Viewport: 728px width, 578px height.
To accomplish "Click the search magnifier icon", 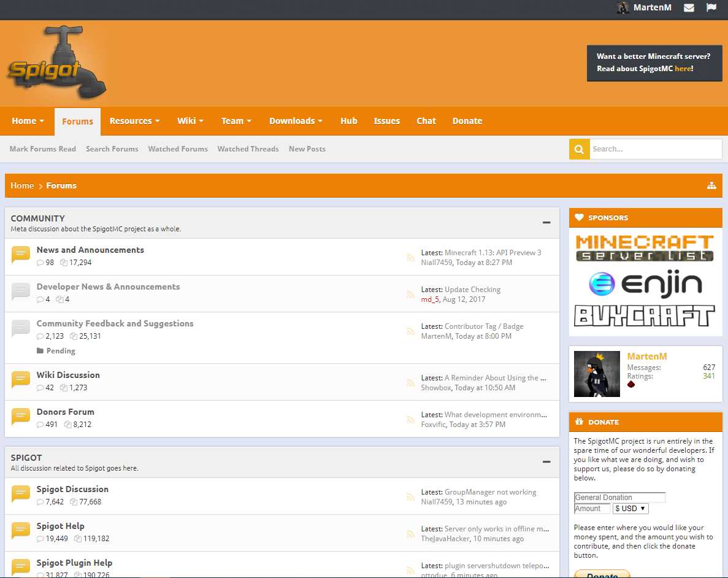I will [x=579, y=149].
